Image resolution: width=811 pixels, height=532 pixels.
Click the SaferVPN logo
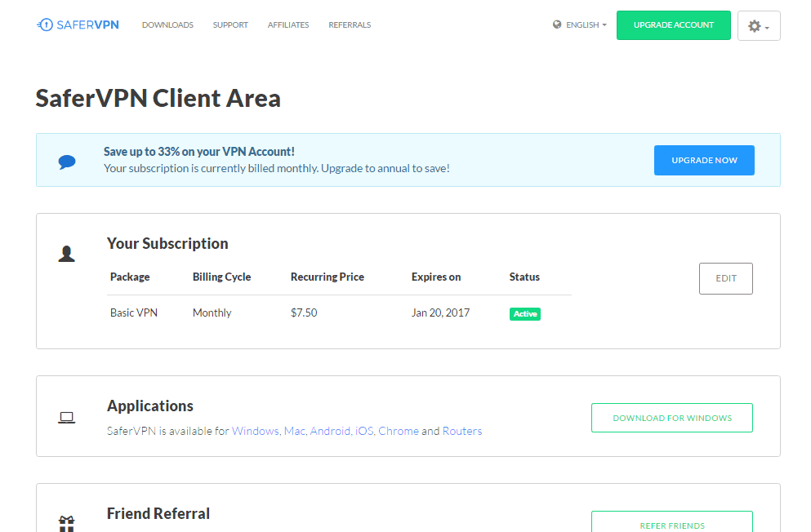tap(78, 24)
